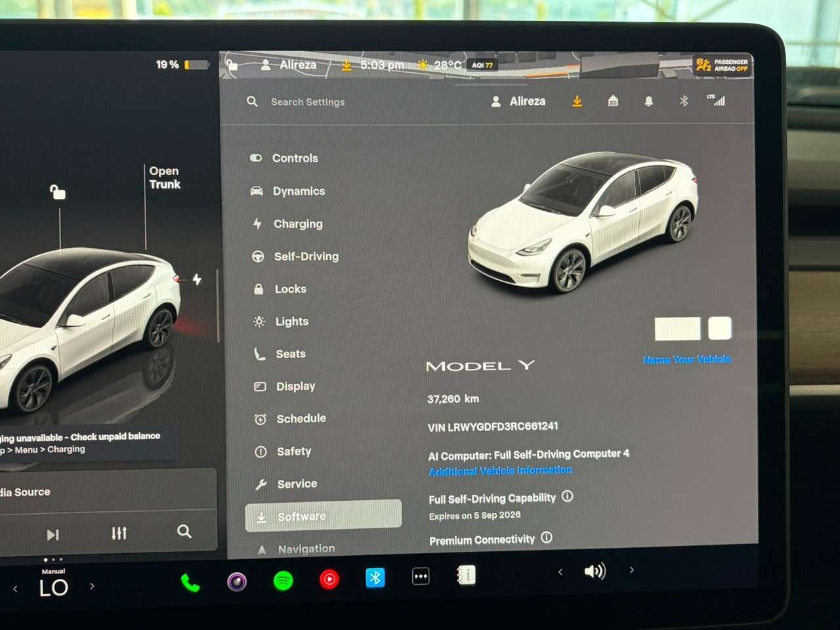This screenshot has height=630, width=840.
Task: Tap the lock icon in the top status bar
Action: click(x=232, y=64)
